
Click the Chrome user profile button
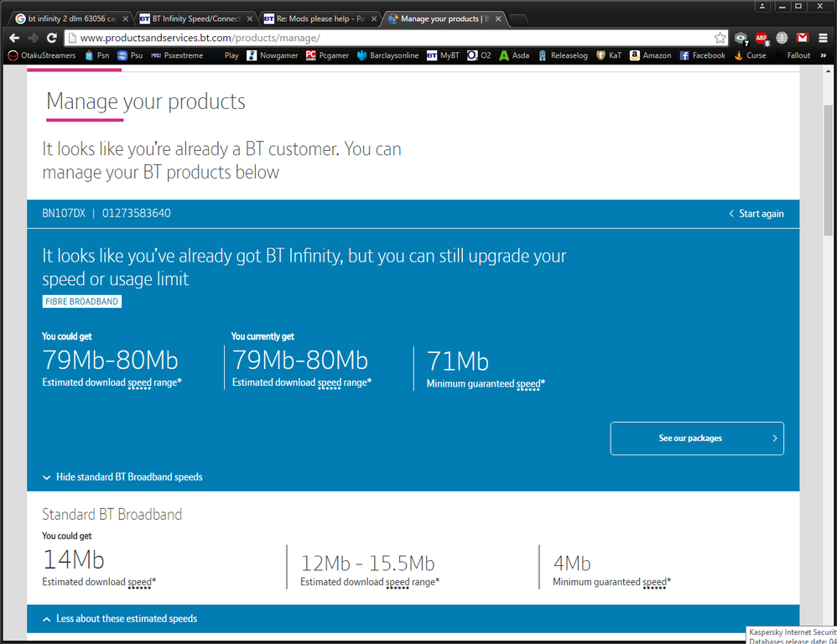click(x=762, y=6)
